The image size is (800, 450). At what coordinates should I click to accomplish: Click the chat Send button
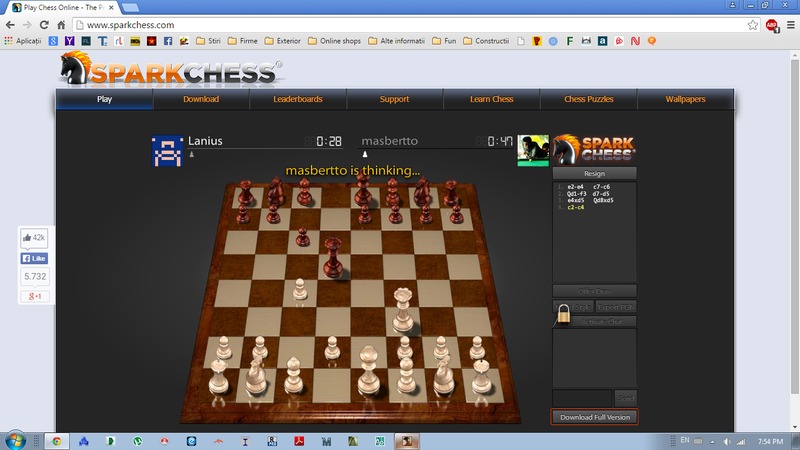point(626,398)
